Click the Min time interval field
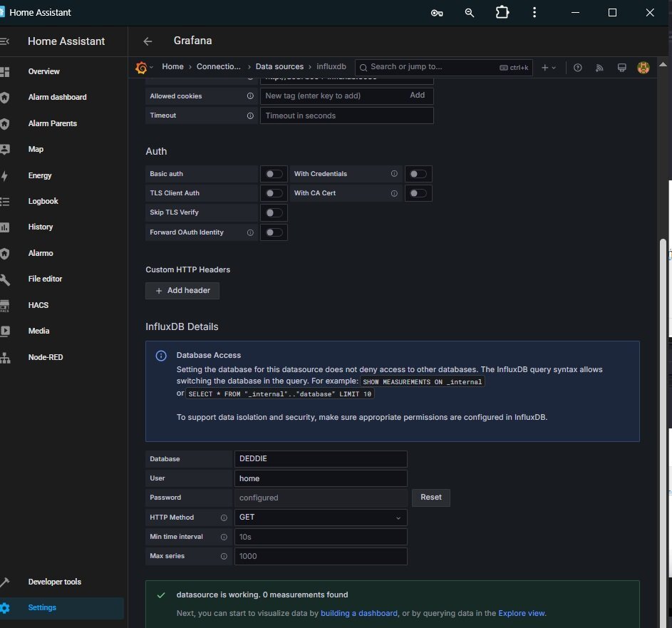 pos(321,537)
